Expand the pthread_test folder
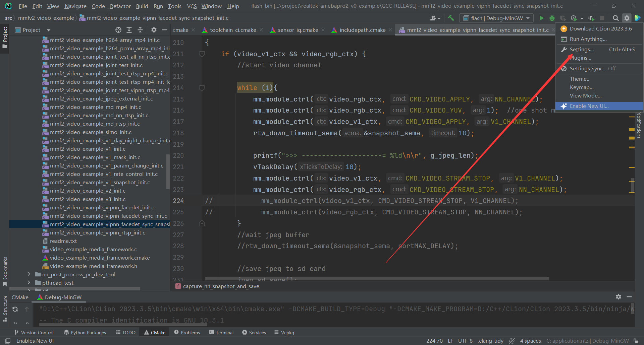This screenshot has height=345, width=644. pyautogui.click(x=29, y=283)
